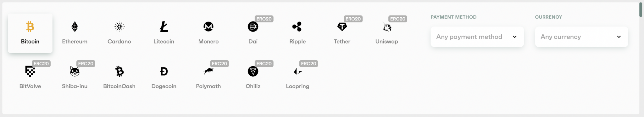Select the Bitcoin coin icon

[x=30, y=27]
